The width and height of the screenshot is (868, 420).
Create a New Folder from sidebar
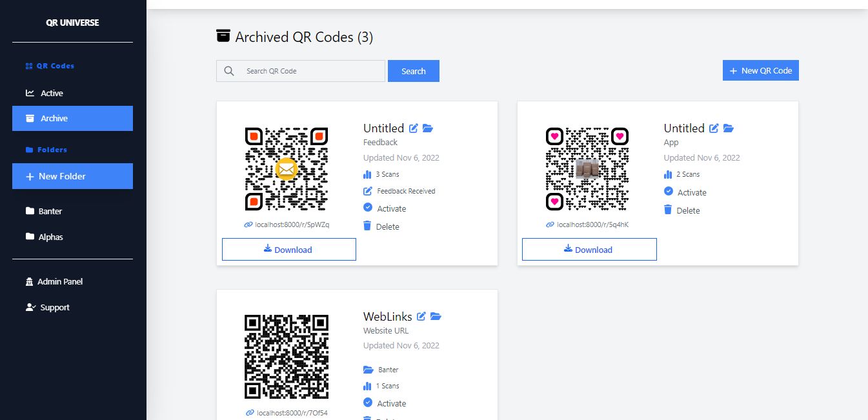(x=72, y=176)
